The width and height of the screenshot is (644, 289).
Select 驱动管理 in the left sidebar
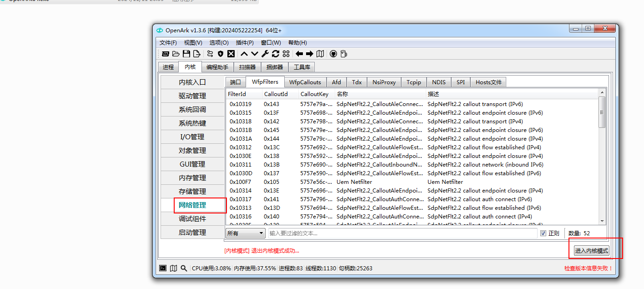tap(192, 96)
